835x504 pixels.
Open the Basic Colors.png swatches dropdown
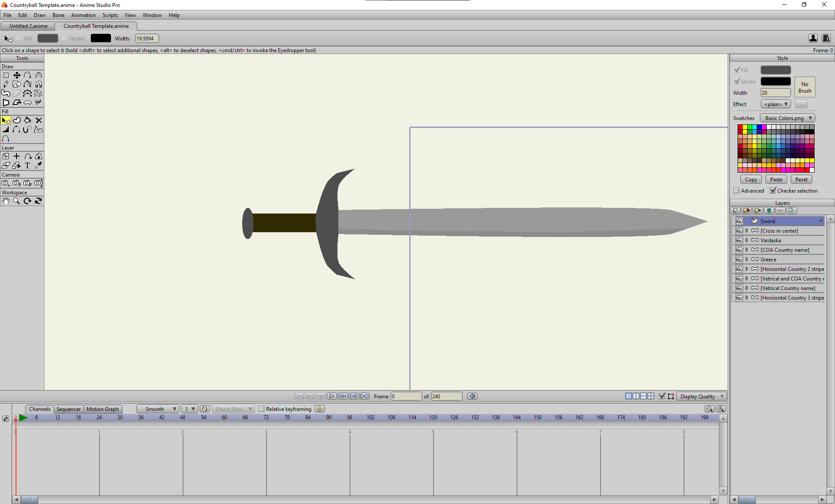787,118
